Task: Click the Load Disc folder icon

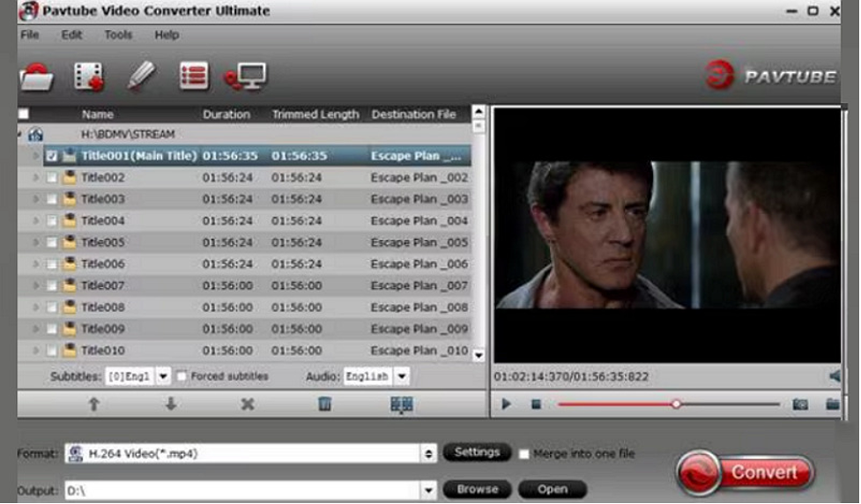Action: point(36,77)
